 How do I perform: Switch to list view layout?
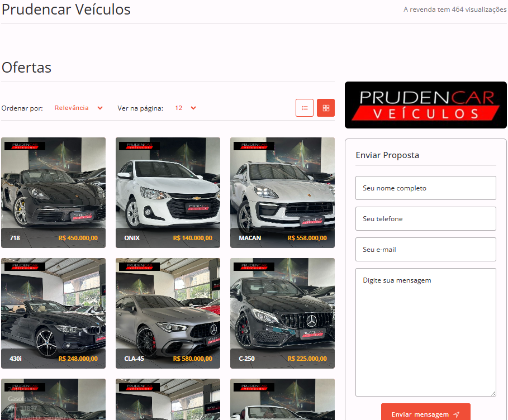(x=305, y=108)
